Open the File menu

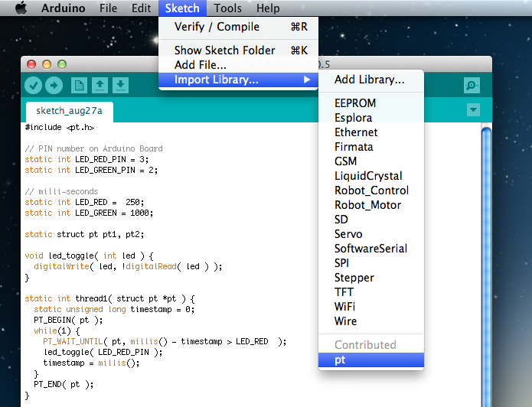click(108, 8)
